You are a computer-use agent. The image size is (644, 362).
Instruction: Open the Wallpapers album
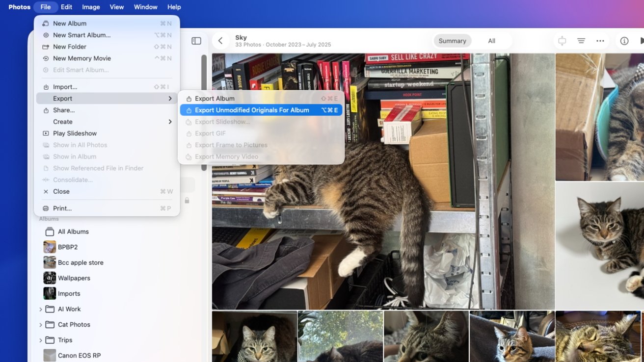coord(74,278)
